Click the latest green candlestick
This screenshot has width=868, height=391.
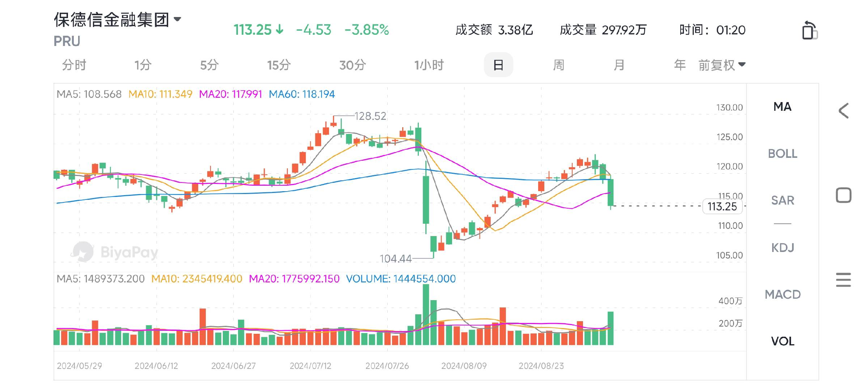pos(610,192)
